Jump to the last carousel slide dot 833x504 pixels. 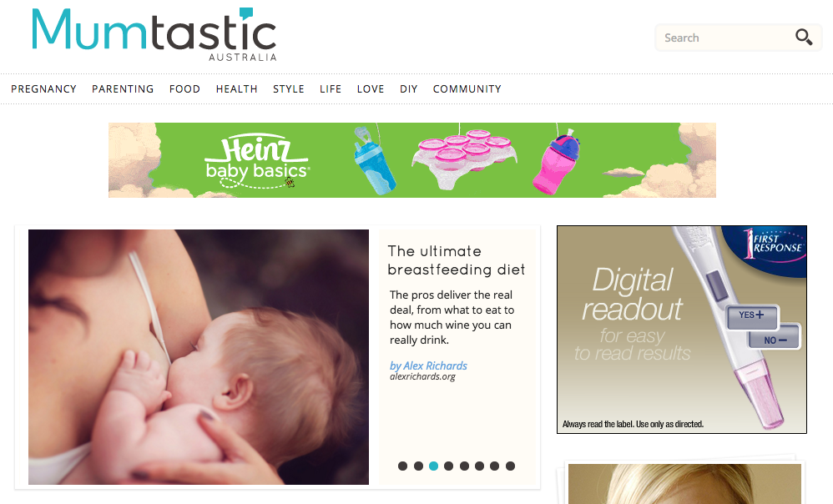click(x=510, y=466)
